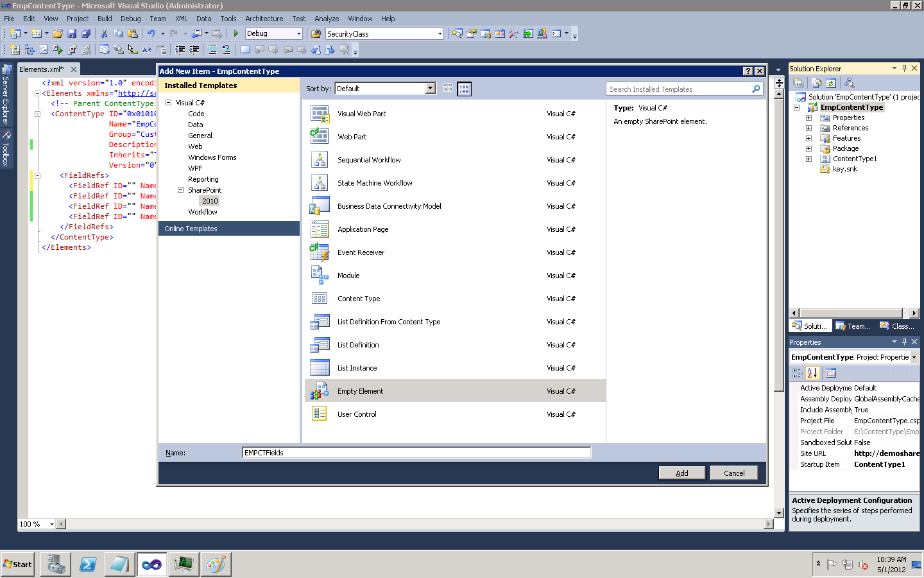Image resolution: width=924 pixels, height=578 pixels.
Task: Open the Debug configuration dropdown
Action: (299, 33)
